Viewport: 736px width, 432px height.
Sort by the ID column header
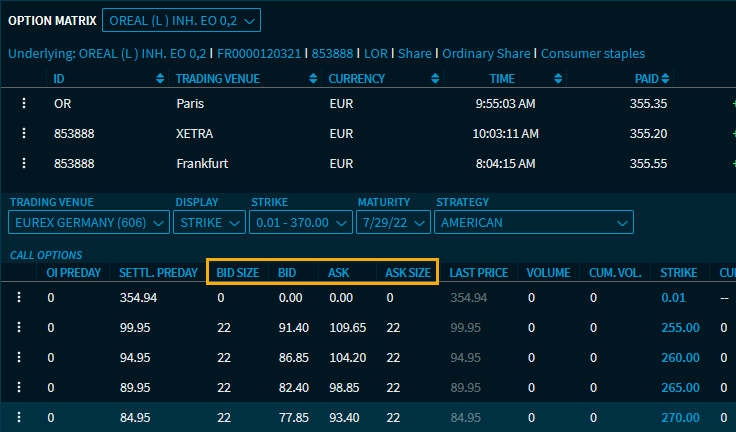(x=59, y=78)
